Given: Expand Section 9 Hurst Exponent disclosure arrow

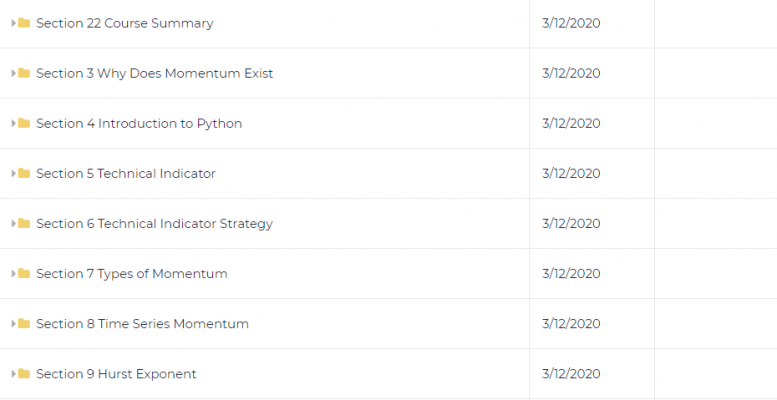Looking at the screenshot, I should click(13, 373).
